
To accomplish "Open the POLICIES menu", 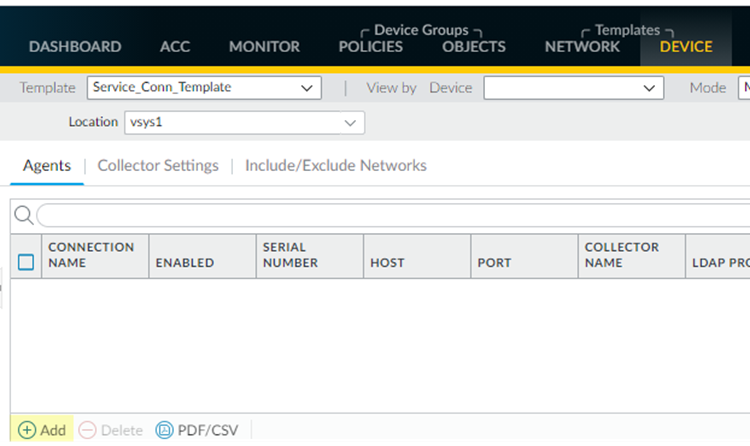I will (x=371, y=46).
